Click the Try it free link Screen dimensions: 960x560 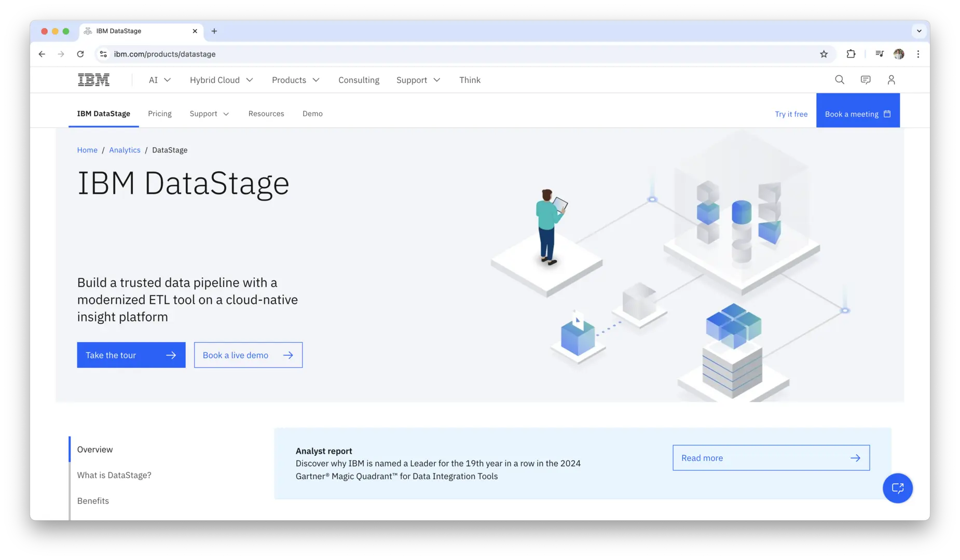791,114
